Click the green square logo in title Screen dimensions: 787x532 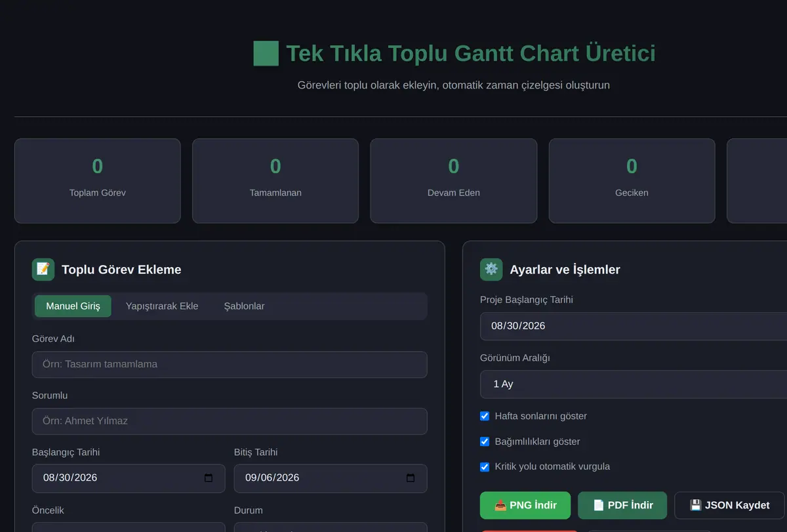click(266, 53)
